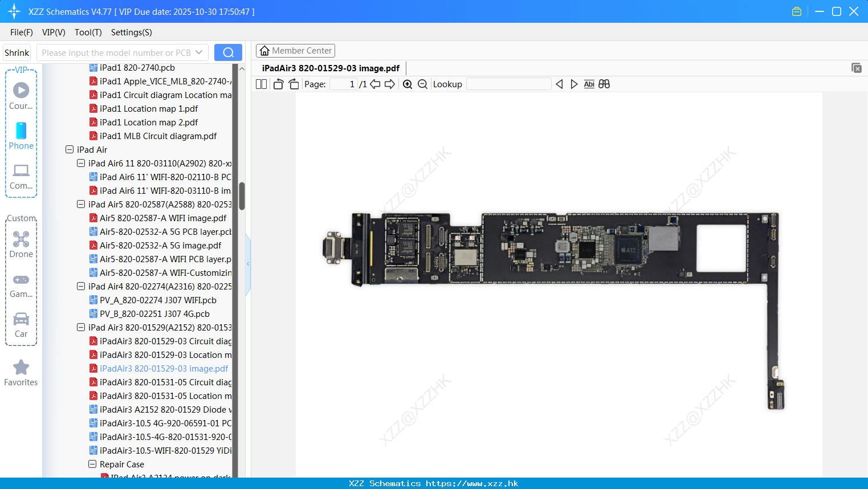Open the File(F) menu
868x489 pixels.
22,32
